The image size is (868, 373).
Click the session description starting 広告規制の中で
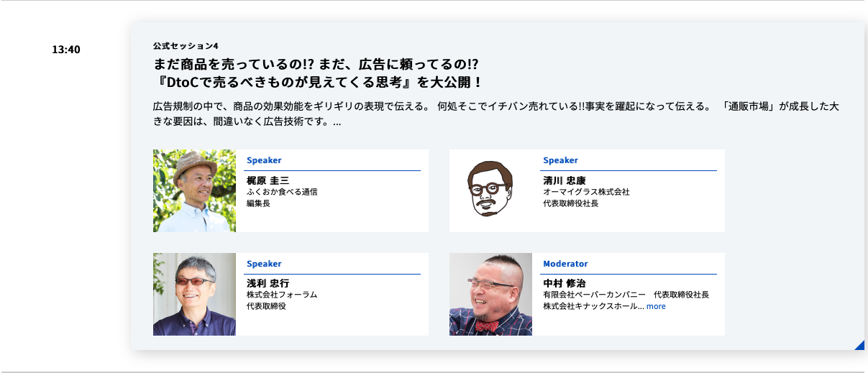(496, 114)
